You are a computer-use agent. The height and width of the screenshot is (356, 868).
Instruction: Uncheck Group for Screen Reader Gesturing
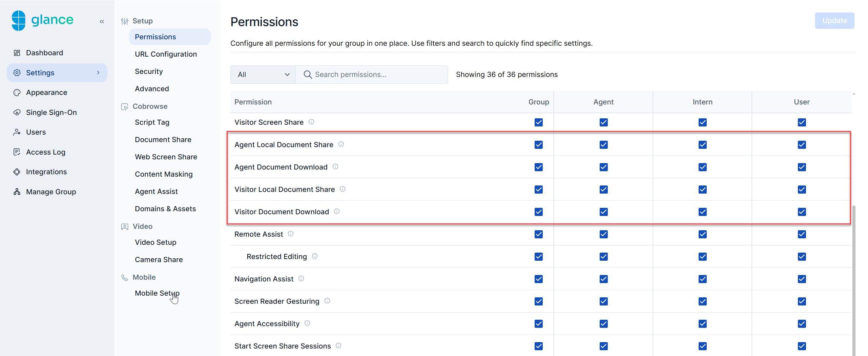pos(539,301)
